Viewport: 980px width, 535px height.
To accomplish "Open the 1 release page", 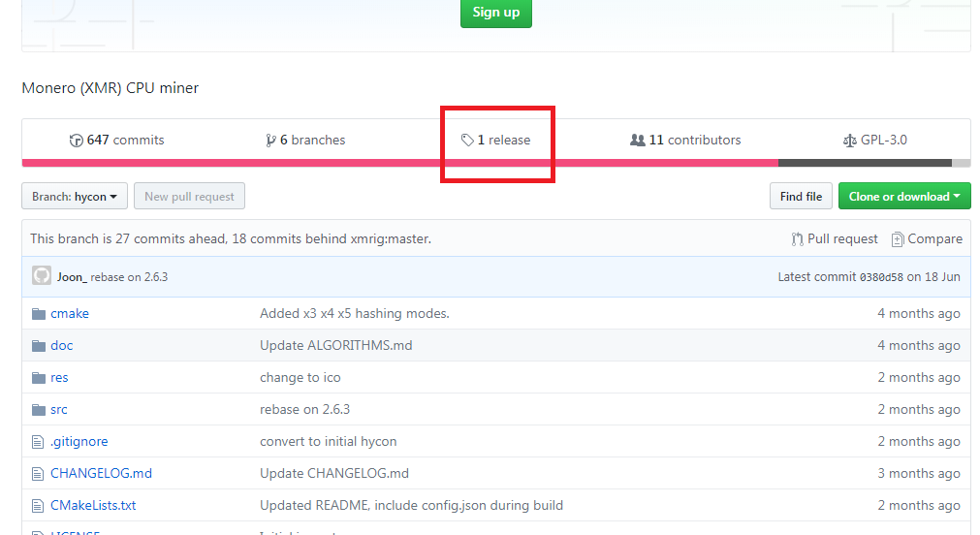I will pos(496,140).
